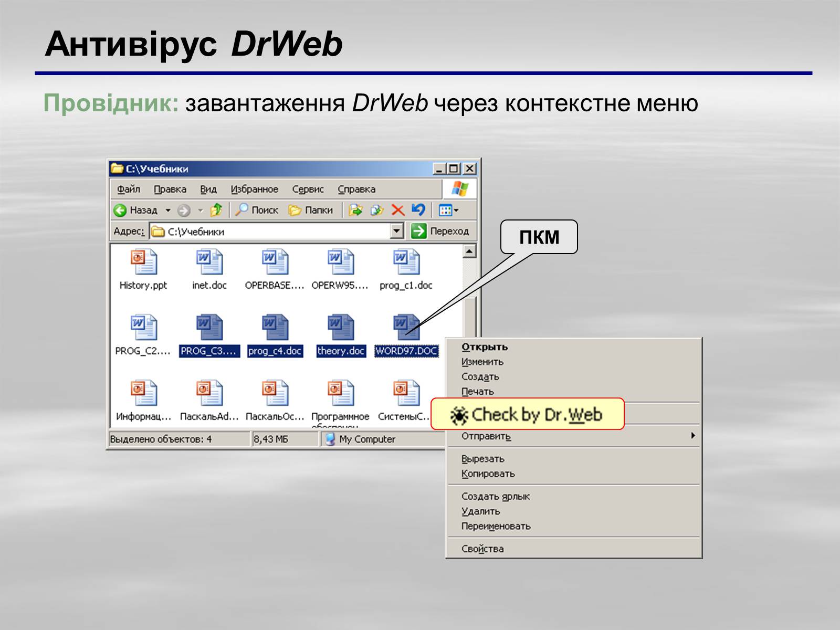Select the PROG_C3 document icon
The height and width of the screenshot is (630, 840).
coord(209,328)
